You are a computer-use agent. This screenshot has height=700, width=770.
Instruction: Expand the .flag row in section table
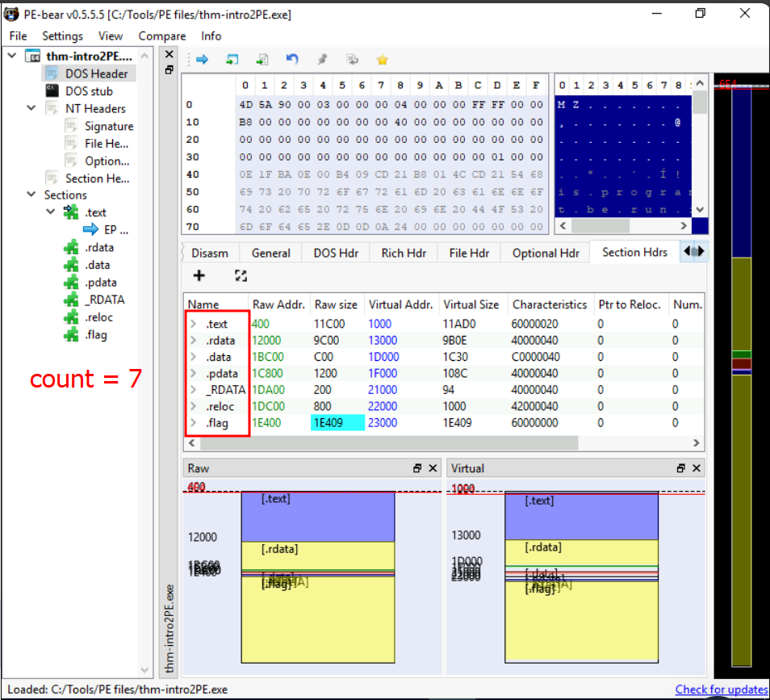coord(194,423)
